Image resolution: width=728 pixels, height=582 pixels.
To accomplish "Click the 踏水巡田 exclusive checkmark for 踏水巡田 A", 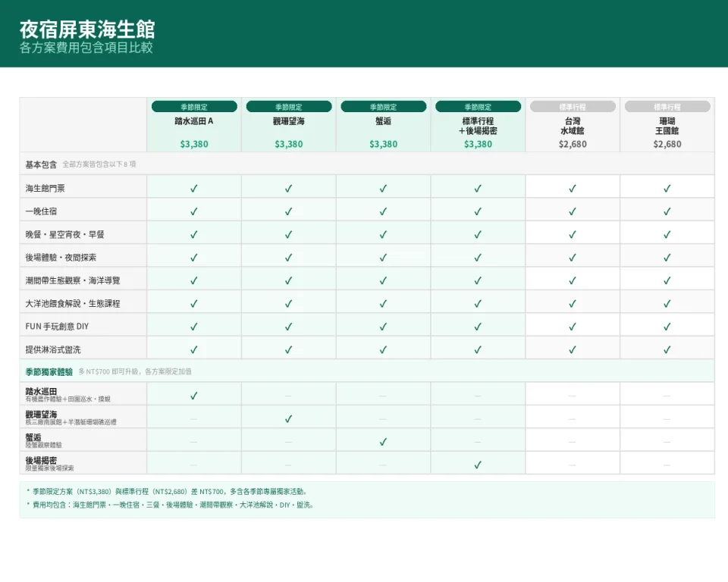I will pyautogui.click(x=194, y=396).
